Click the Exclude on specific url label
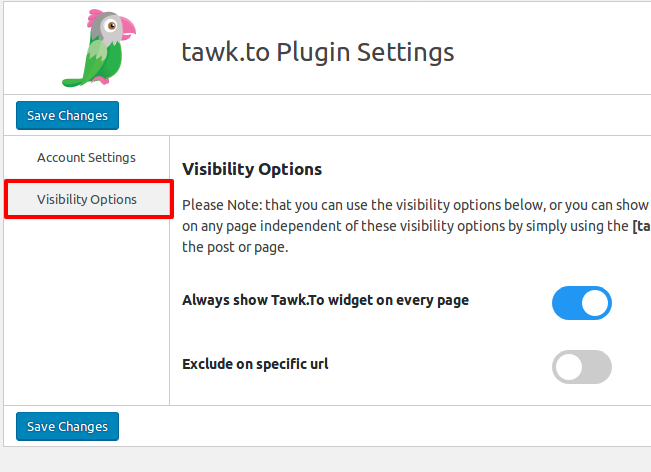The width and height of the screenshot is (651, 472). pos(255,364)
